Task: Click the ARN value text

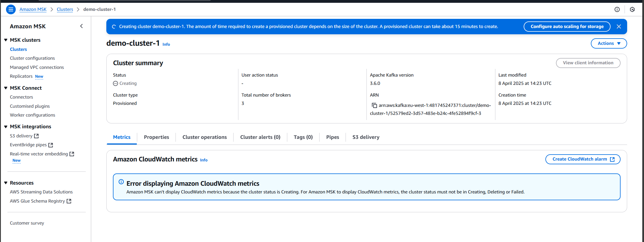Action: (x=430, y=109)
